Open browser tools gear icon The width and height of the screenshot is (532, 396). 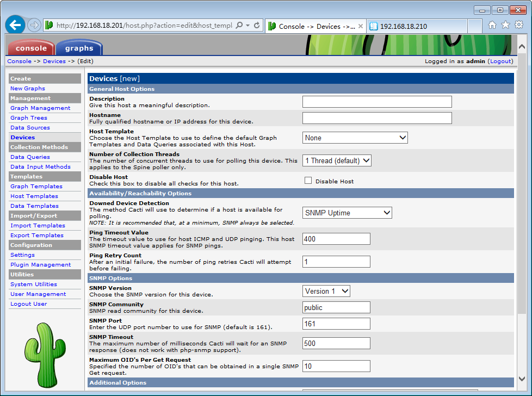tap(519, 25)
